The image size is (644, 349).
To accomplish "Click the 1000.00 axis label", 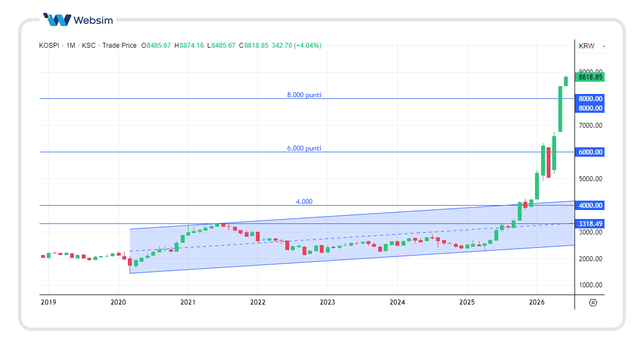I will pos(591,285).
